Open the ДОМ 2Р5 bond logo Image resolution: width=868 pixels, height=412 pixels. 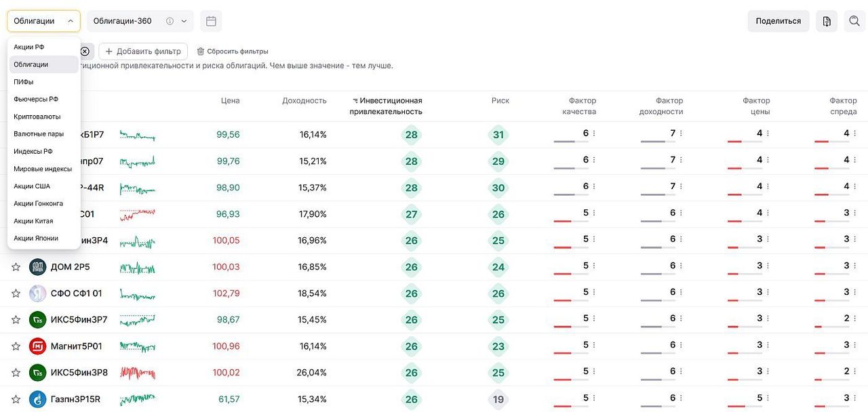click(37, 267)
